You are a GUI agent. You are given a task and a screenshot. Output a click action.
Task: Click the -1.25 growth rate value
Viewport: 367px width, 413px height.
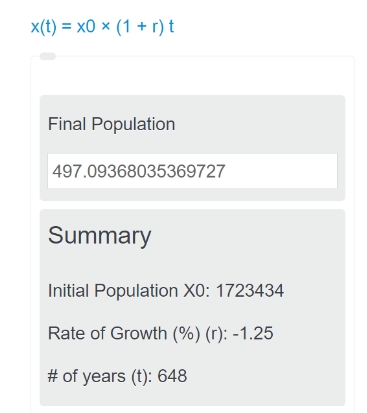[x=253, y=333]
